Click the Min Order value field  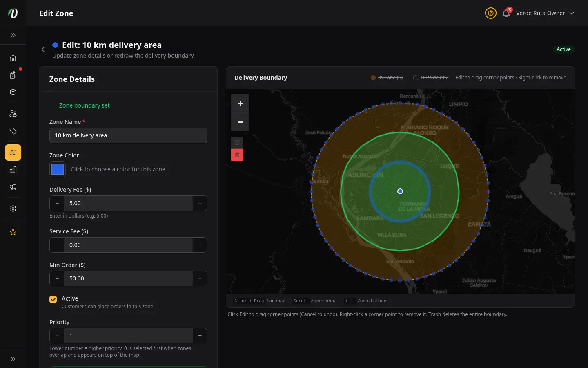click(128, 278)
